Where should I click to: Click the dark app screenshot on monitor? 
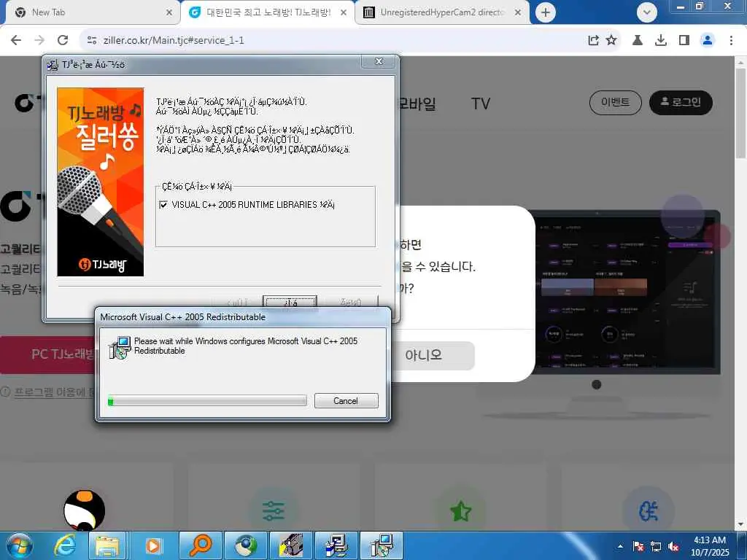coord(624,292)
